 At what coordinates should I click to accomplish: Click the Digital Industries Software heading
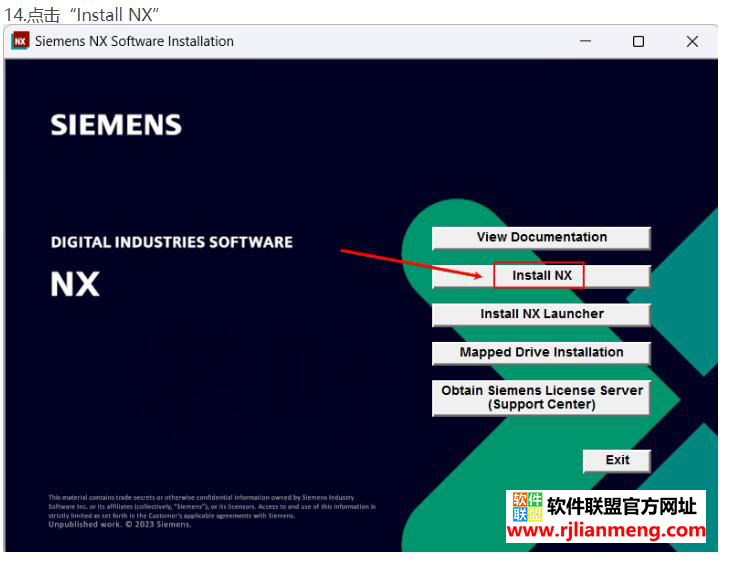click(x=171, y=242)
